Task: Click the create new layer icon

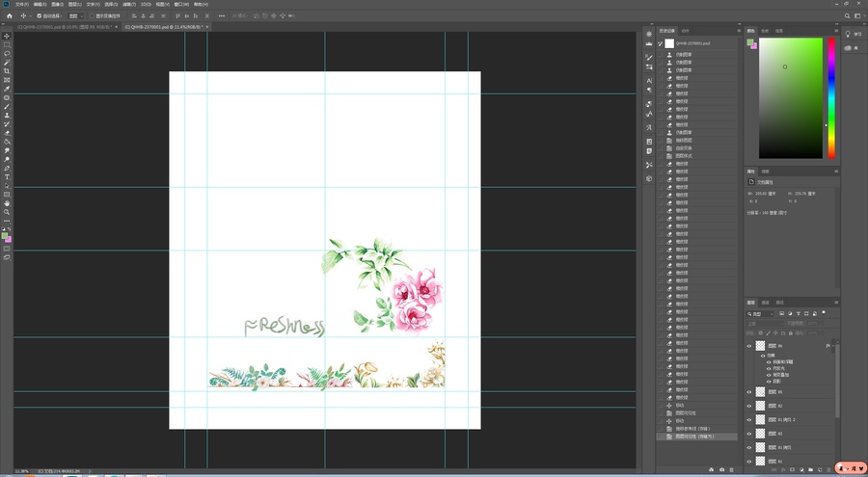Action: tap(820, 470)
